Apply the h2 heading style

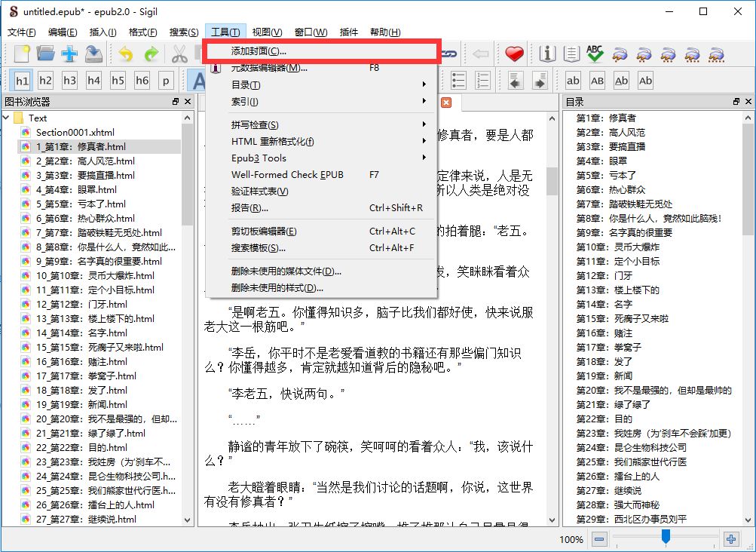[x=45, y=81]
